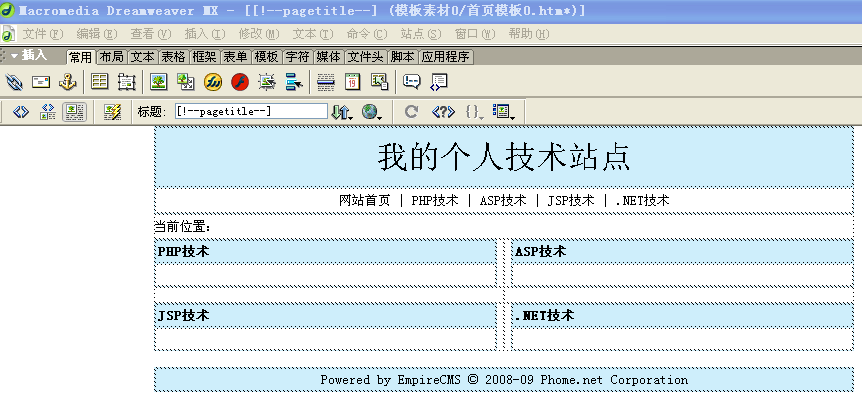The width and height of the screenshot is (862, 403).
Task: Switch to Design view
Action: tap(74, 112)
